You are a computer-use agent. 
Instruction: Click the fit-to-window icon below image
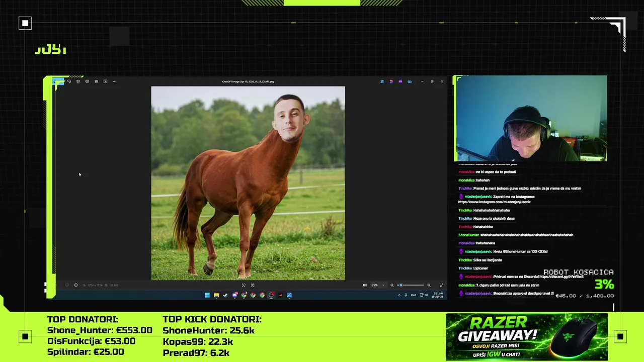tap(244, 285)
